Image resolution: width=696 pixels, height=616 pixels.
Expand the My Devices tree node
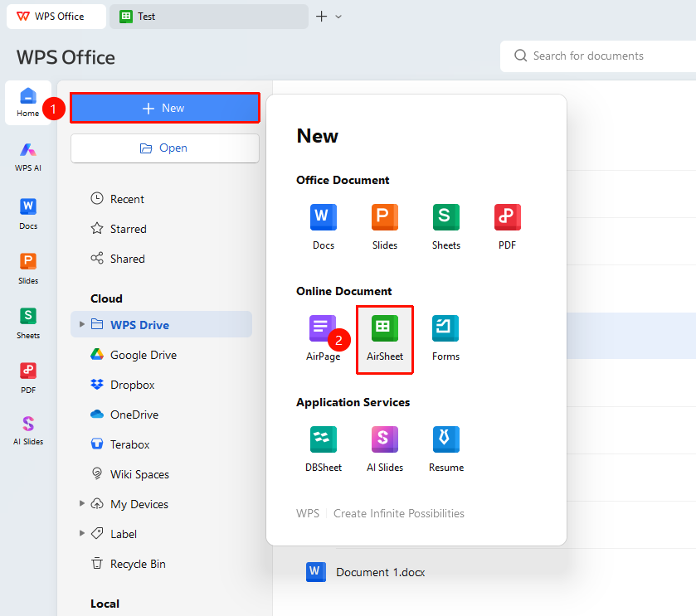coord(81,503)
